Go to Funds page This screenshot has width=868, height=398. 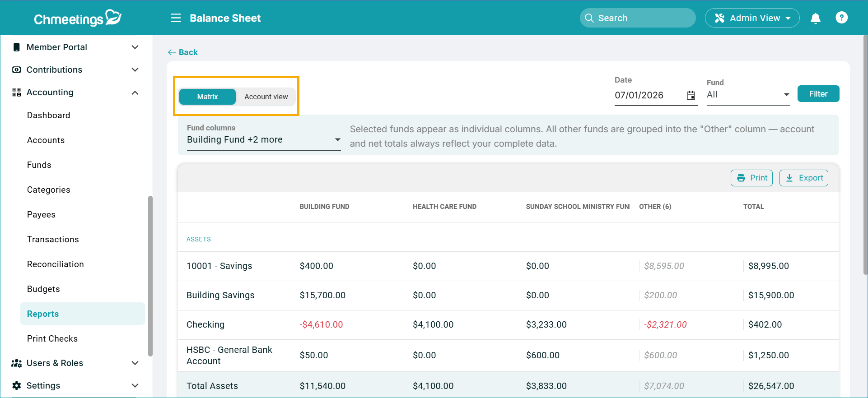click(39, 165)
